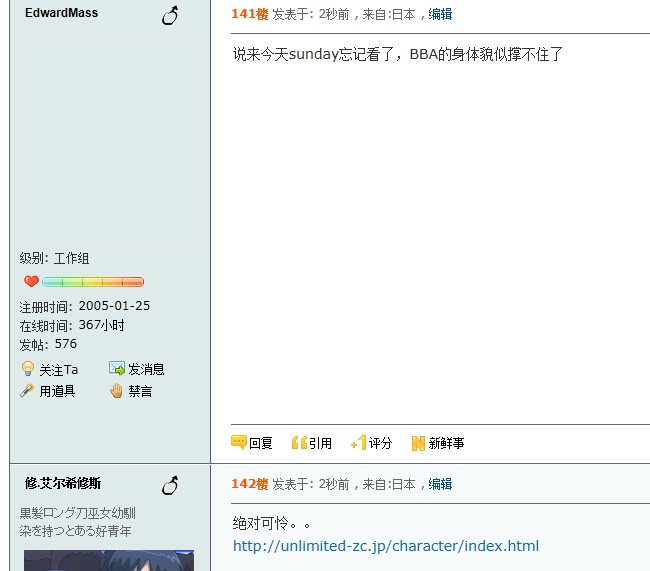Open the unlimited-zc.jp character index link
Screen dimensions: 650x571
386,546
